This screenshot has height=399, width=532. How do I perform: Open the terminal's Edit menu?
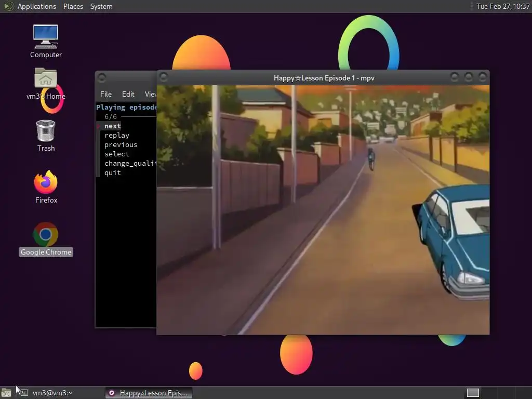tap(128, 94)
